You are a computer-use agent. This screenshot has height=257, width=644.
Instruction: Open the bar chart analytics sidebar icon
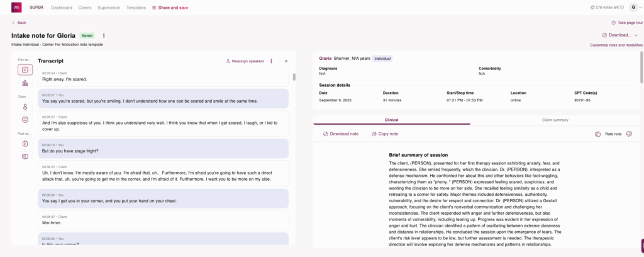(x=25, y=83)
